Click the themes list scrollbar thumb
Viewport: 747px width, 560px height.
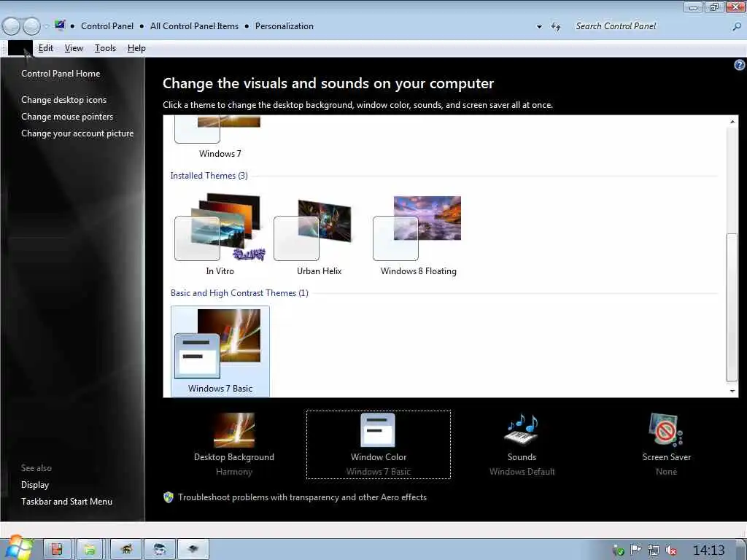732,307
